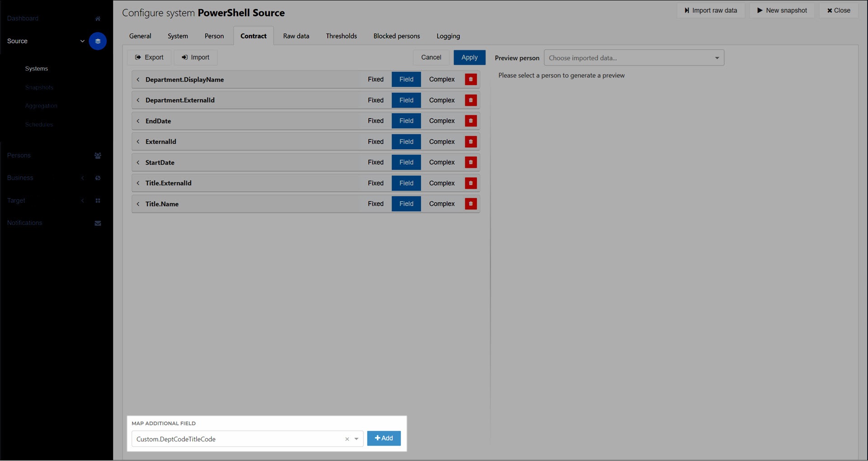Open Snapshots in the sidebar

[x=39, y=88]
